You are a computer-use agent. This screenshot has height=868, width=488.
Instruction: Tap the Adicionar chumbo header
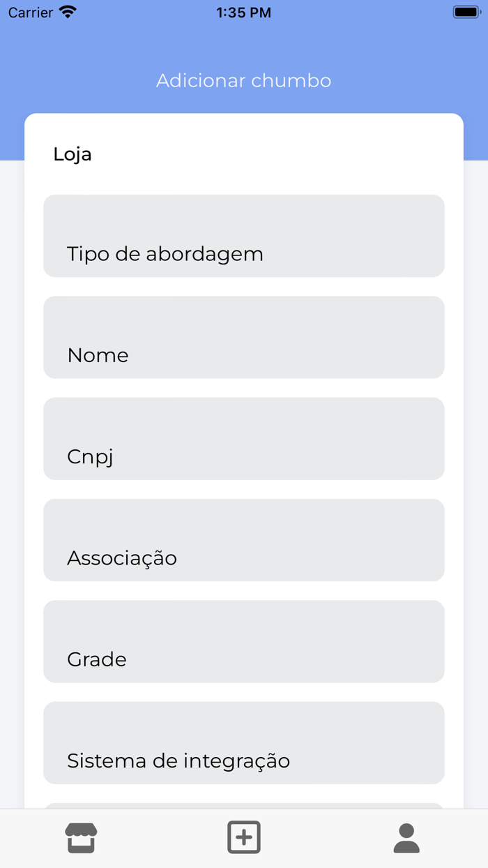tap(243, 80)
